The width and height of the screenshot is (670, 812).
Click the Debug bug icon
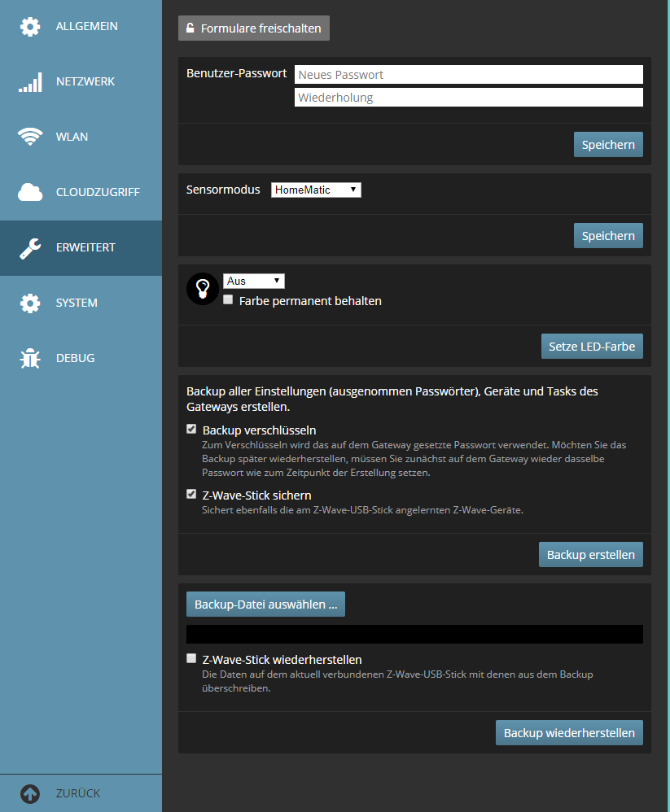pos(30,359)
